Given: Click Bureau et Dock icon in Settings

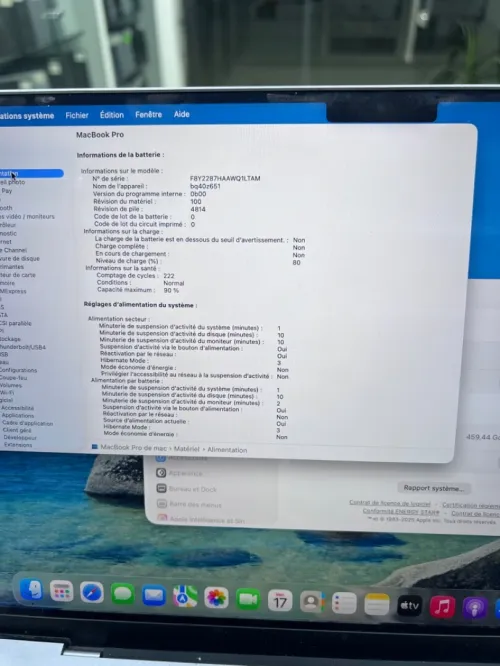Looking at the screenshot, I should 161,488.
